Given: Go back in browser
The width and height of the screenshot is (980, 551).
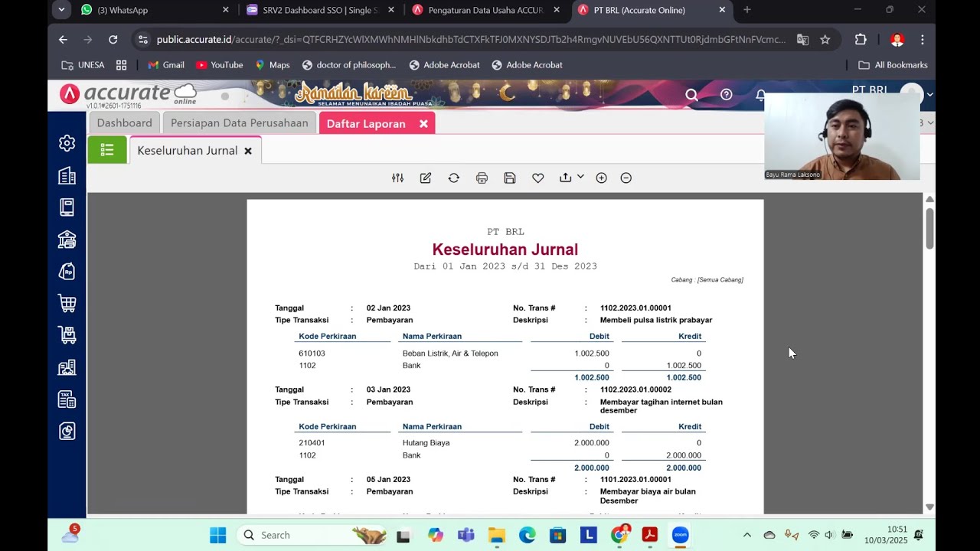Looking at the screenshot, I should coord(63,39).
